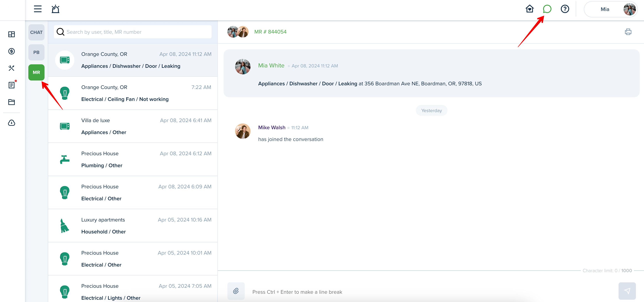Select Precious House Plumbing / Other request

(x=133, y=159)
